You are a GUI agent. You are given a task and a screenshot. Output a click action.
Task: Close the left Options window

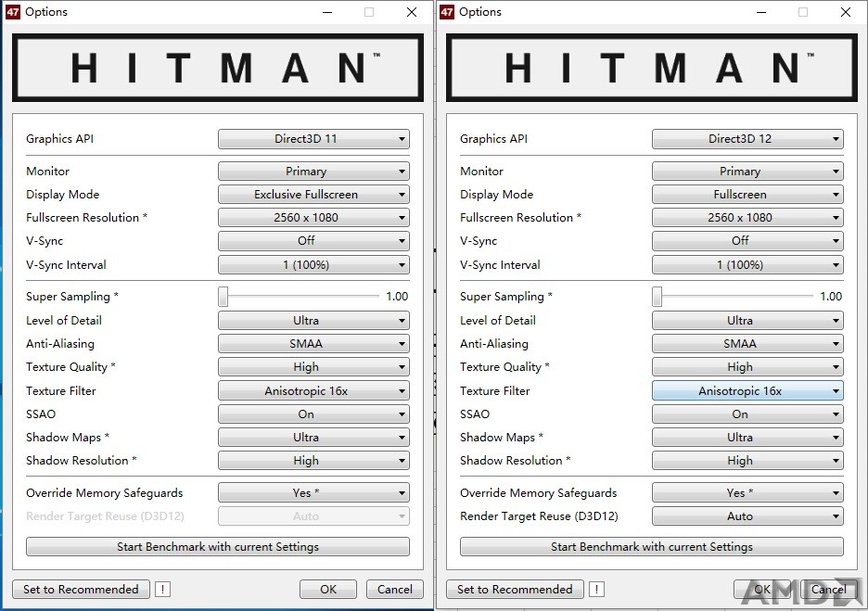[412, 12]
